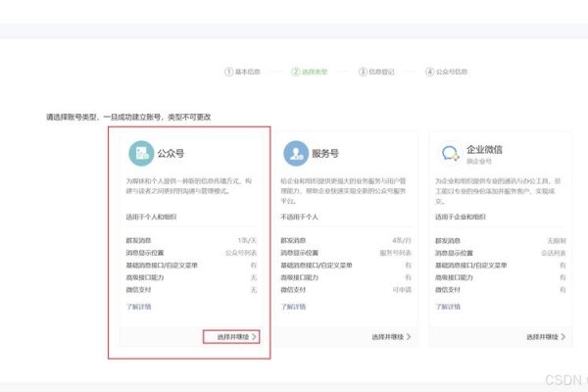Open 了解详情 link under 公众号
Image resolution: width=588 pixels, height=392 pixels.
pos(138,307)
